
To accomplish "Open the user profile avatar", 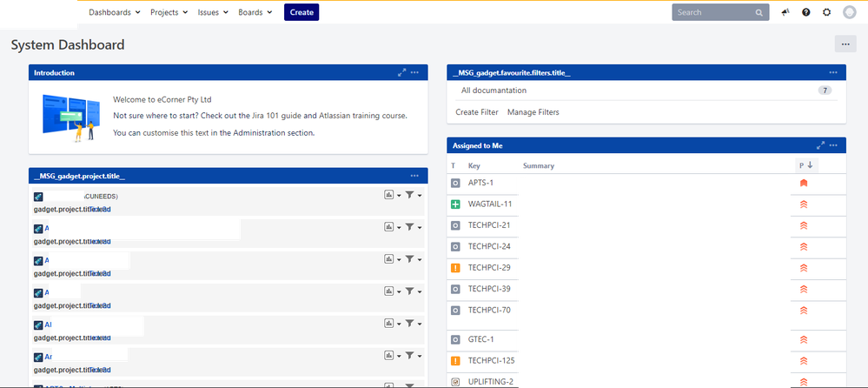I will 849,12.
